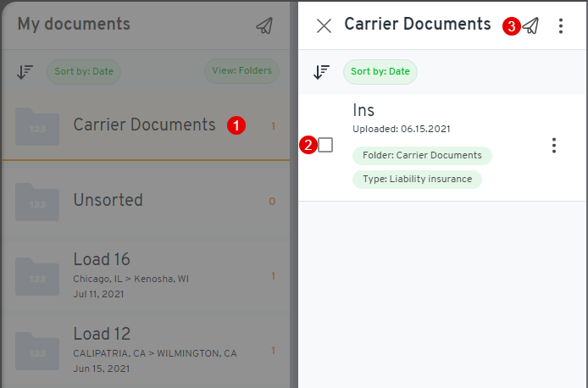This screenshot has height=388, width=588.
Task: Open the Carrier Documents panel options menu
Action: (x=561, y=26)
